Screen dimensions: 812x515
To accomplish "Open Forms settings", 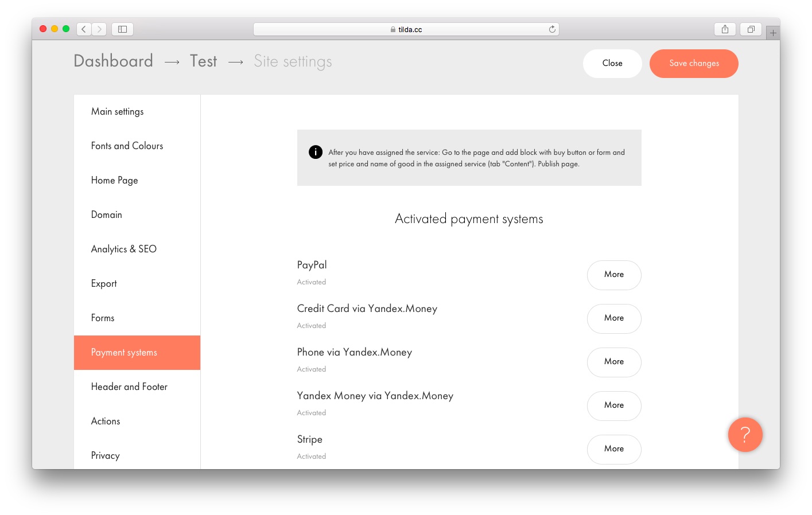I will pos(137,318).
